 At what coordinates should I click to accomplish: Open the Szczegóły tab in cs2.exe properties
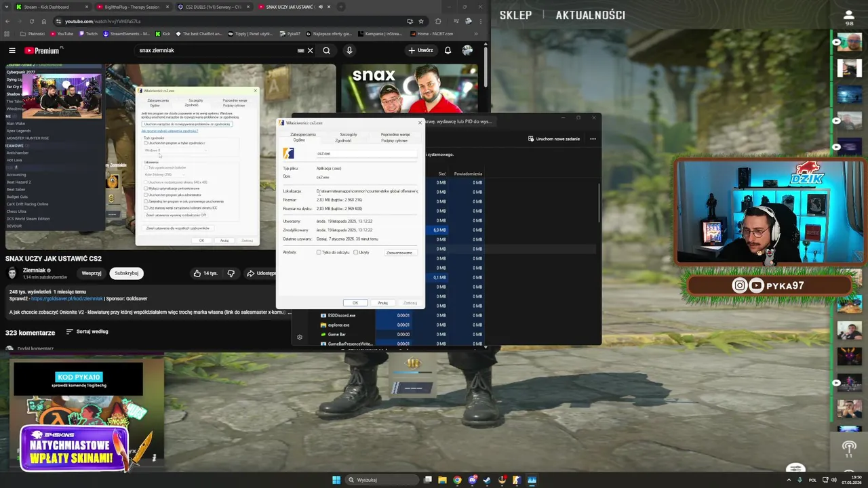point(348,134)
